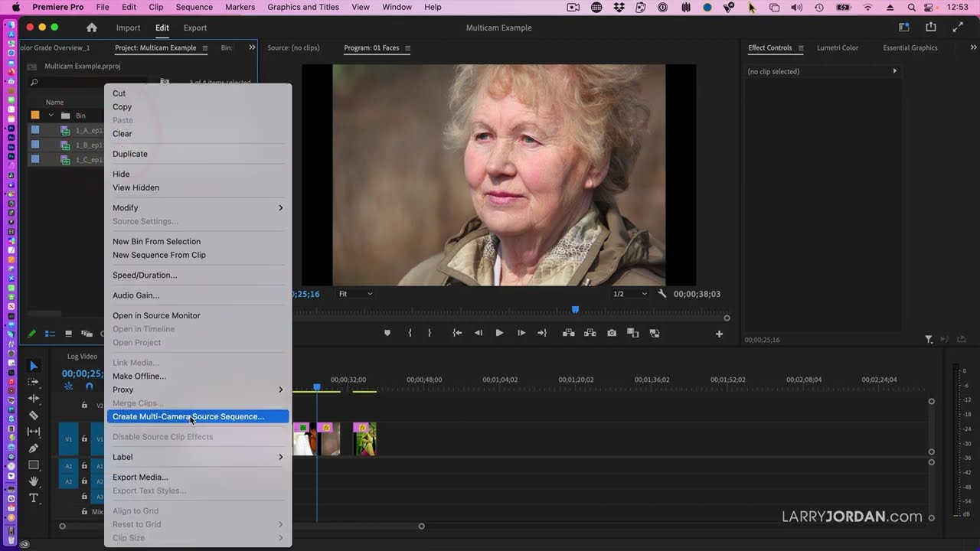The width and height of the screenshot is (980, 551).
Task: Select the Track Select Forward tool
Action: [x=34, y=382]
